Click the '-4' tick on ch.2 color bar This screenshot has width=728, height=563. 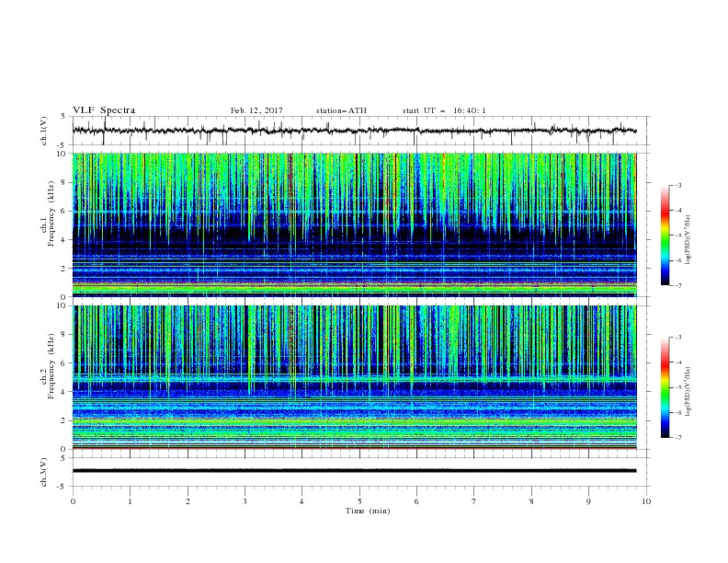click(x=677, y=362)
